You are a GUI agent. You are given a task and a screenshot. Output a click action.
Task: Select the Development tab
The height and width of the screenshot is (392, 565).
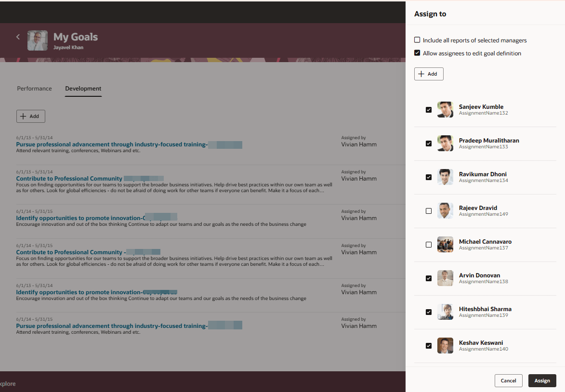tap(83, 89)
